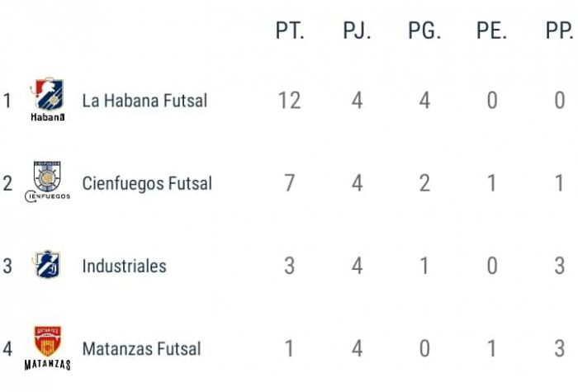Viewport: 578px width, 392px height.
Task: Sort by the PP. column header
Action: point(559,31)
